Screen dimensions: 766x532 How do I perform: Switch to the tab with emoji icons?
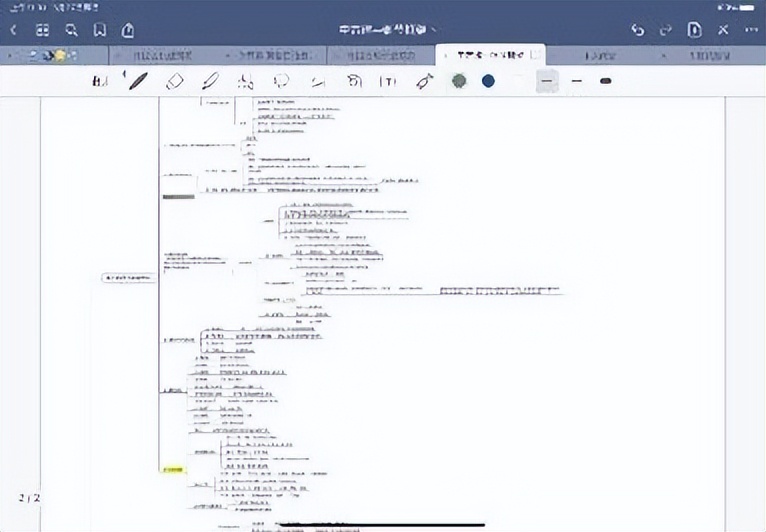pyautogui.click(x=54, y=56)
